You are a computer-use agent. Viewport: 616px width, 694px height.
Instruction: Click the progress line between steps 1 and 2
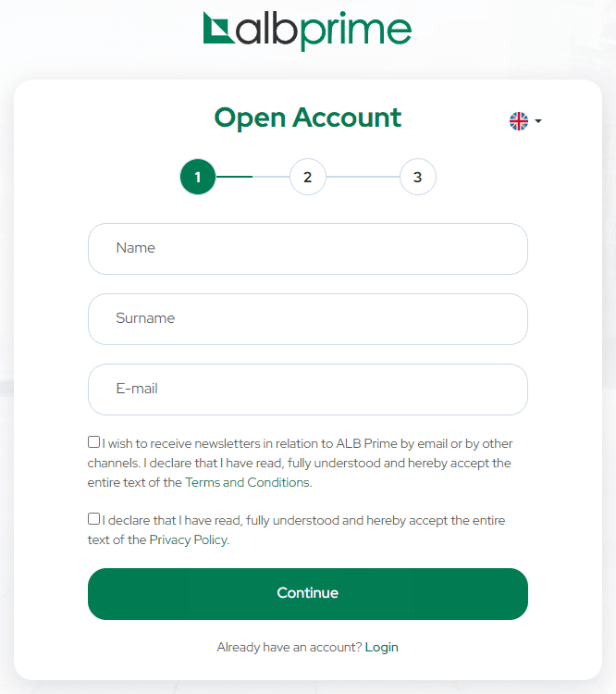(x=253, y=177)
